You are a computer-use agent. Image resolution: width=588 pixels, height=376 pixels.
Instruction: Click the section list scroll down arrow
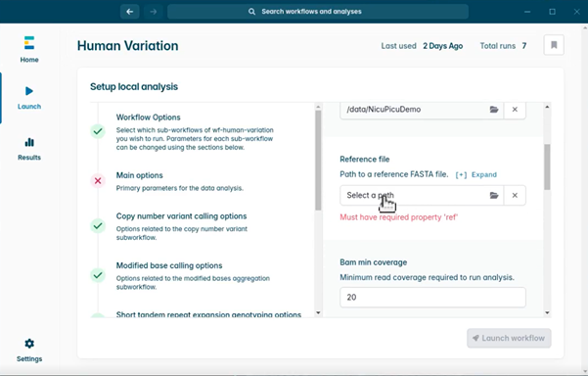(318, 312)
